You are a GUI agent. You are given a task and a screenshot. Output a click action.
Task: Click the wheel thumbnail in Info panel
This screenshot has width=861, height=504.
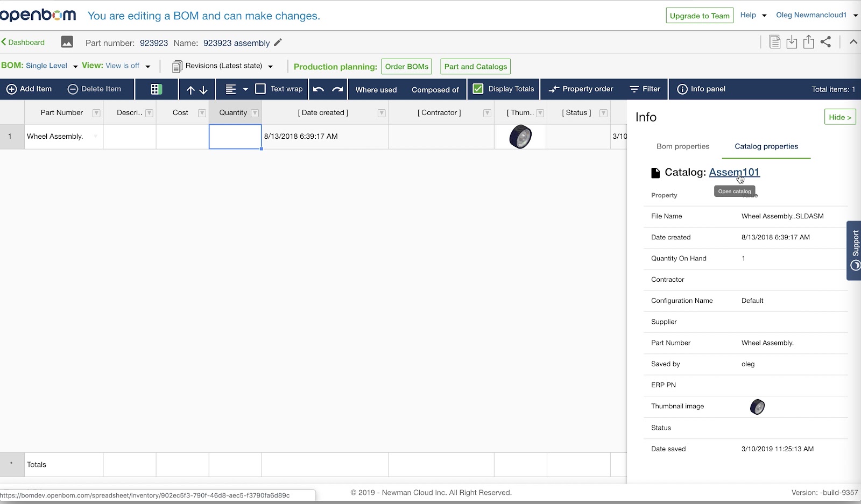757,407
